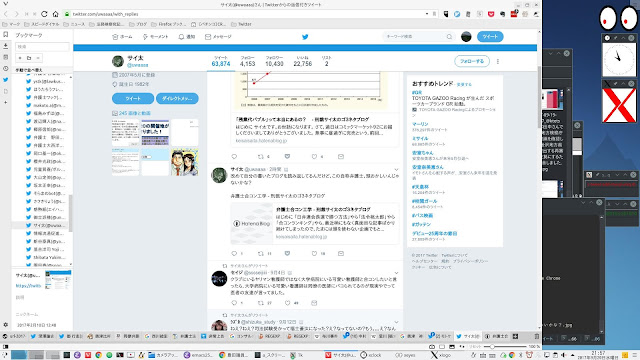
Task: Open the Downloads panel in sidebar
Action: pyautogui.click(x=5, y=46)
